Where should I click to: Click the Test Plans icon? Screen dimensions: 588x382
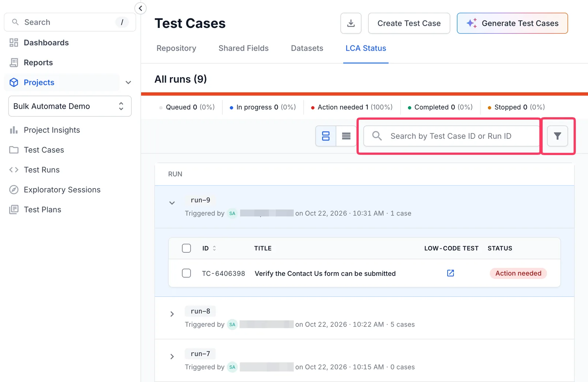click(x=14, y=209)
